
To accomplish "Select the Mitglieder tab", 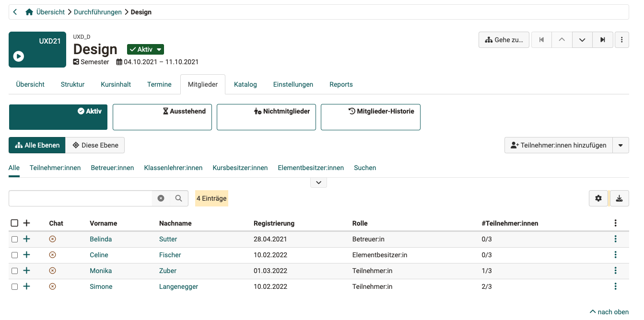I will click(203, 84).
